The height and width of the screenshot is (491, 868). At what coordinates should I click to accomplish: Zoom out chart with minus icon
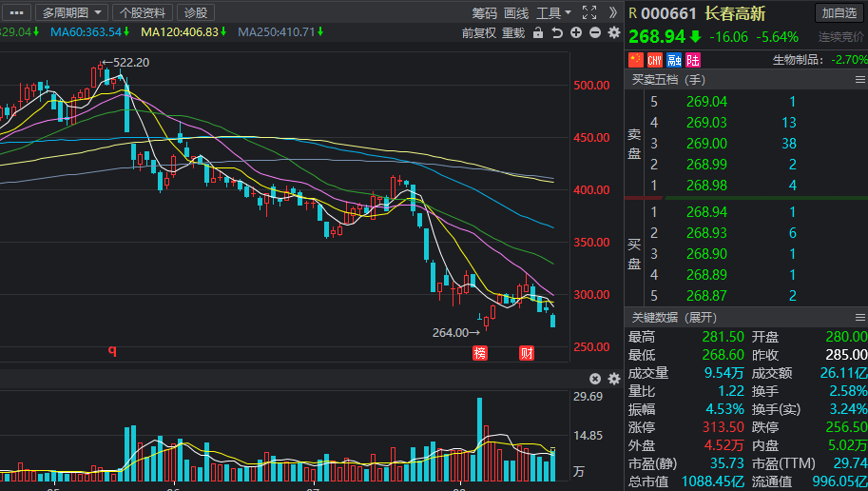(595, 32)
